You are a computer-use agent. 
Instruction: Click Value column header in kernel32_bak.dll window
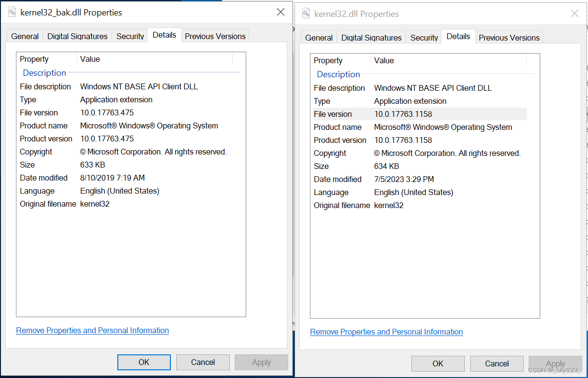154,59
